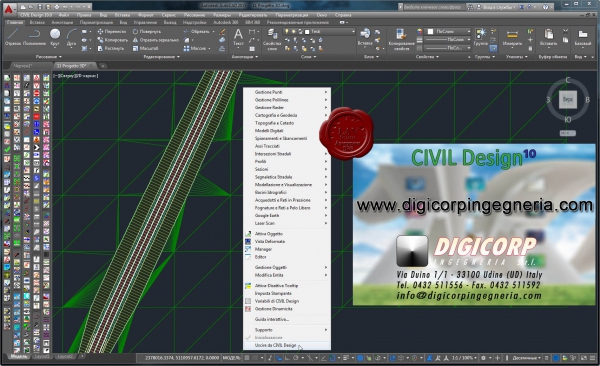Click Копирование свойств match properties
Viewport: 600px width, 366px height.
[x=401, y=40]
